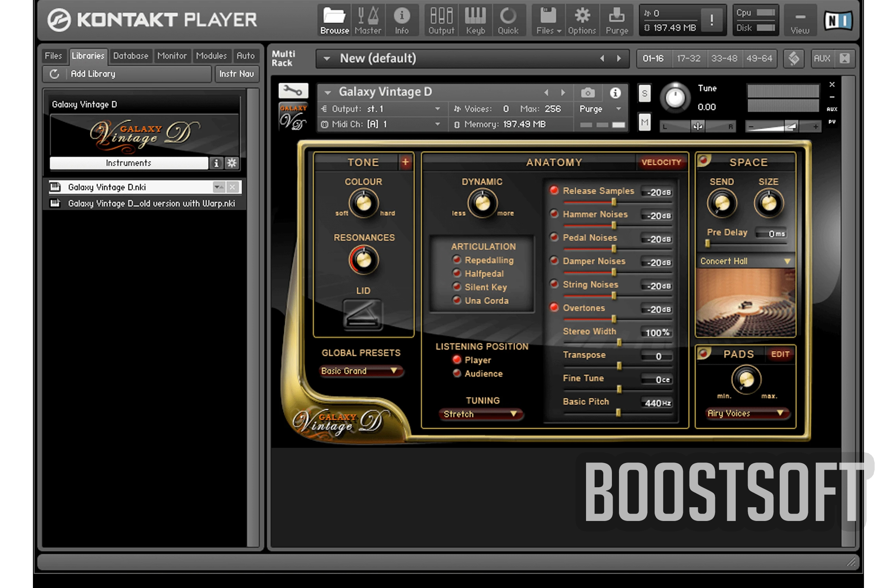Toggle Release Samples LED

(554, 191)
